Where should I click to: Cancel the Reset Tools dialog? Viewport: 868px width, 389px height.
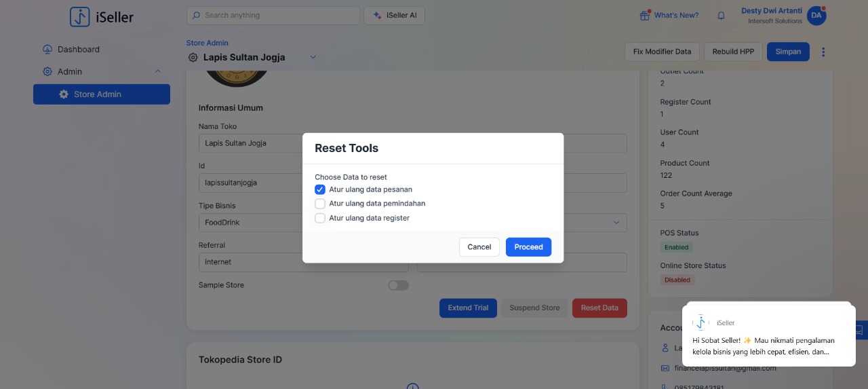point(479,247)
